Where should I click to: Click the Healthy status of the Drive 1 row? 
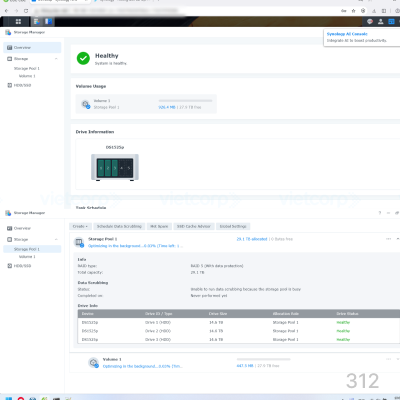click(343, 322)
